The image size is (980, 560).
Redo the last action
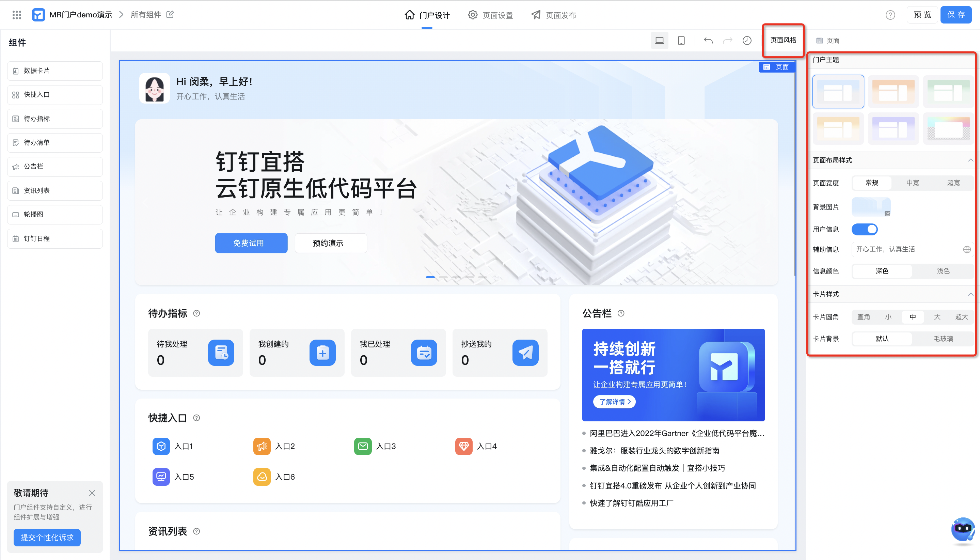point(727,41)
